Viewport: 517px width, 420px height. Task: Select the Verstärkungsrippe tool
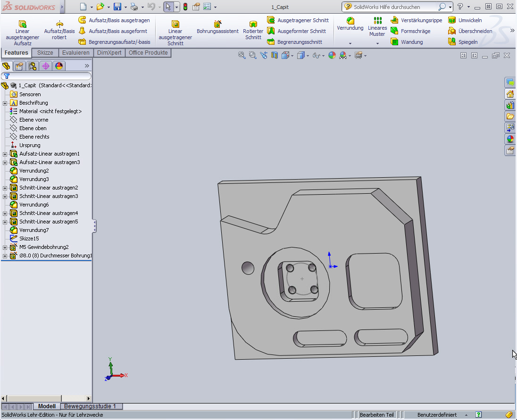coord(416,20)
